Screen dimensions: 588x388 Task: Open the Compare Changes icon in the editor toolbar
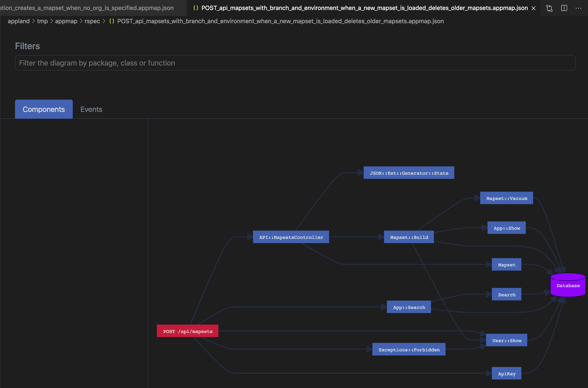coord(549,8)
